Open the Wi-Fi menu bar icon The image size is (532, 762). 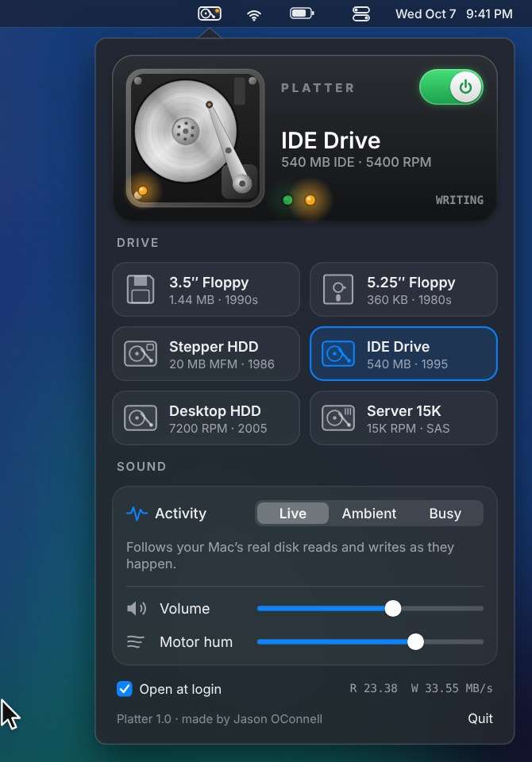[253, 14]
